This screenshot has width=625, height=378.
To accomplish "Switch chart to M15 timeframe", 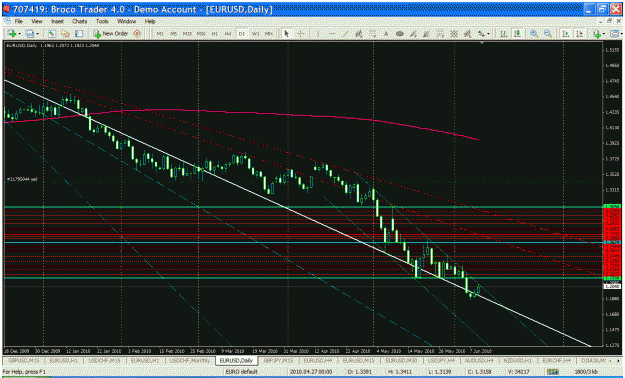I will (187, 34).
